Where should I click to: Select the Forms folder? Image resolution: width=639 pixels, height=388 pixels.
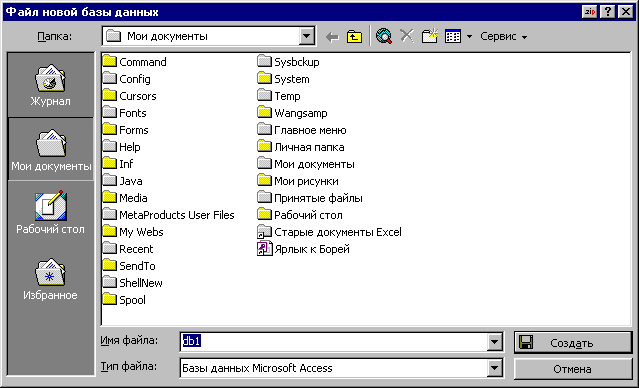pyautogui.click(x=126, y=130)
